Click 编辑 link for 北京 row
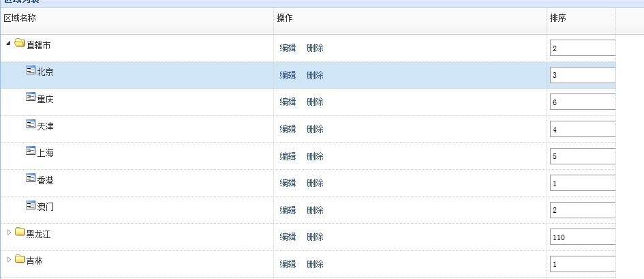The height and width of the screenshot is (279, 644). point(288,75)
